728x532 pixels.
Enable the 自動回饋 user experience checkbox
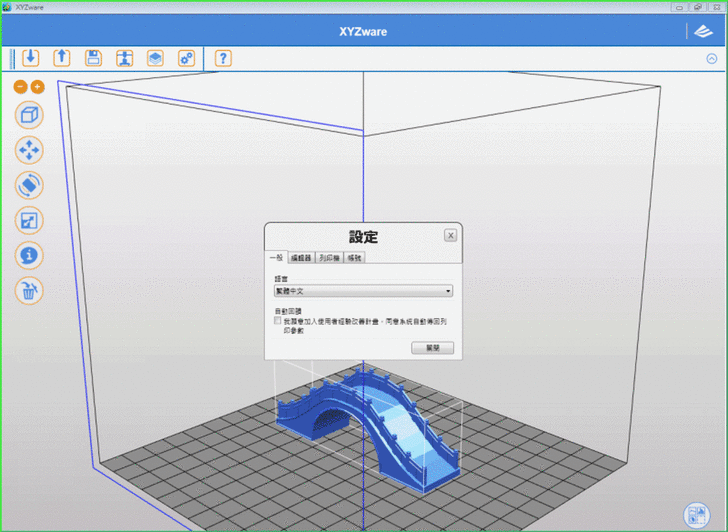pos(278,322)
